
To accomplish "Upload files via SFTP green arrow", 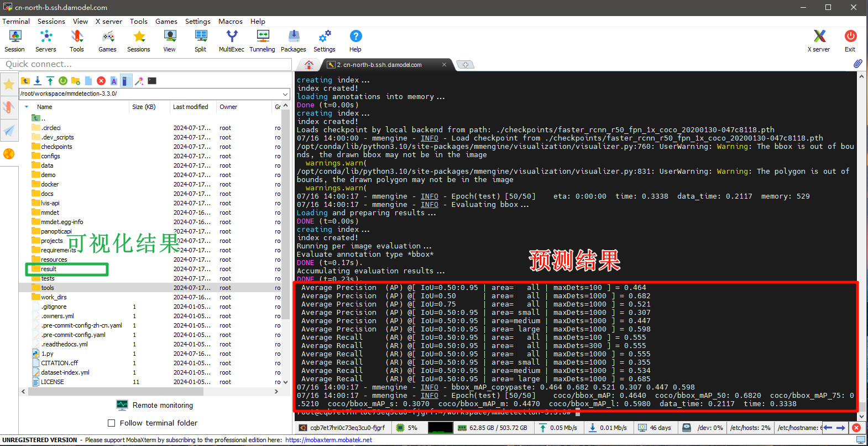I will point(50,81).
